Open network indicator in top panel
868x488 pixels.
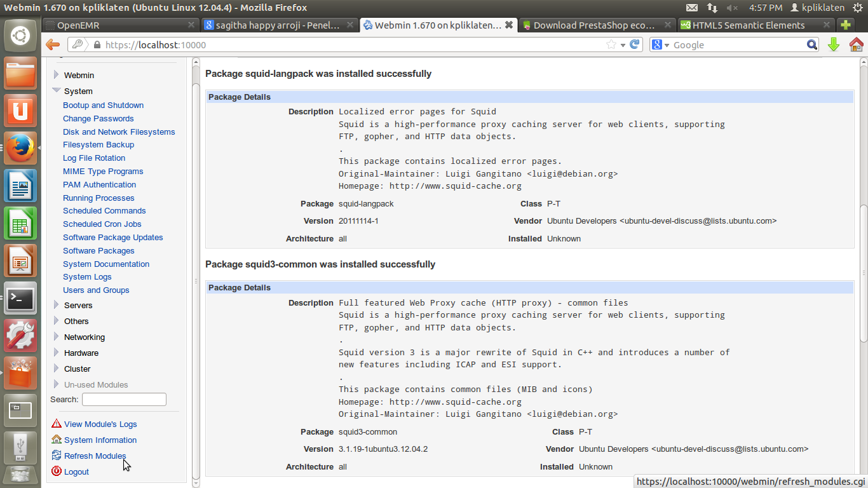[x=712, y=8]
